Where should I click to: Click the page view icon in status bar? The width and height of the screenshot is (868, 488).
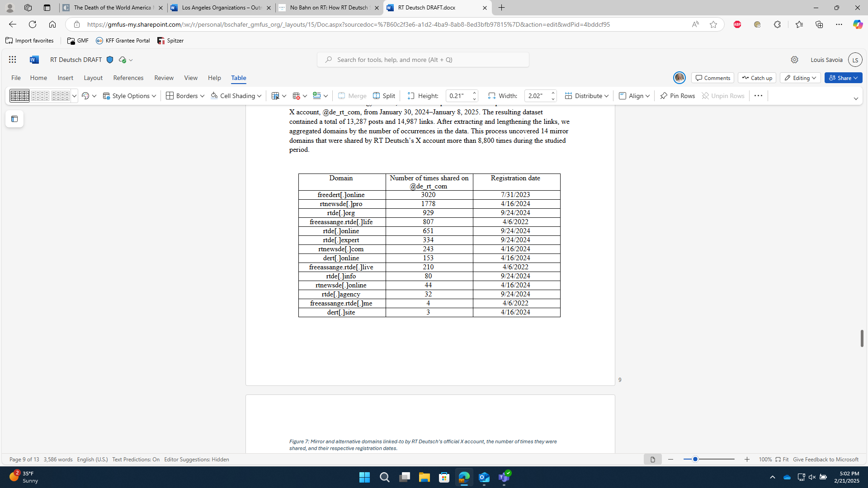(x=652, y=460)
